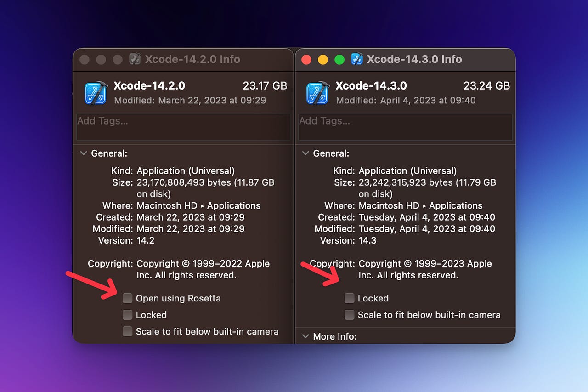Enable Open using Rosetta for Xcode-14.2.0
Viewport: 588px width, 392px height.
pyautogui.click(x=127, y=299)
